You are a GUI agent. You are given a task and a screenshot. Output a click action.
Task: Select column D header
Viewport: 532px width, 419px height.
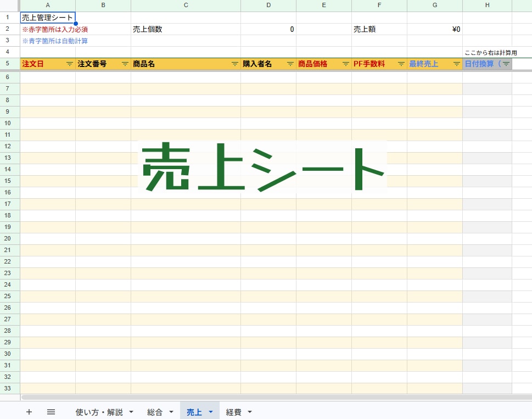click(x=268, y=5)
